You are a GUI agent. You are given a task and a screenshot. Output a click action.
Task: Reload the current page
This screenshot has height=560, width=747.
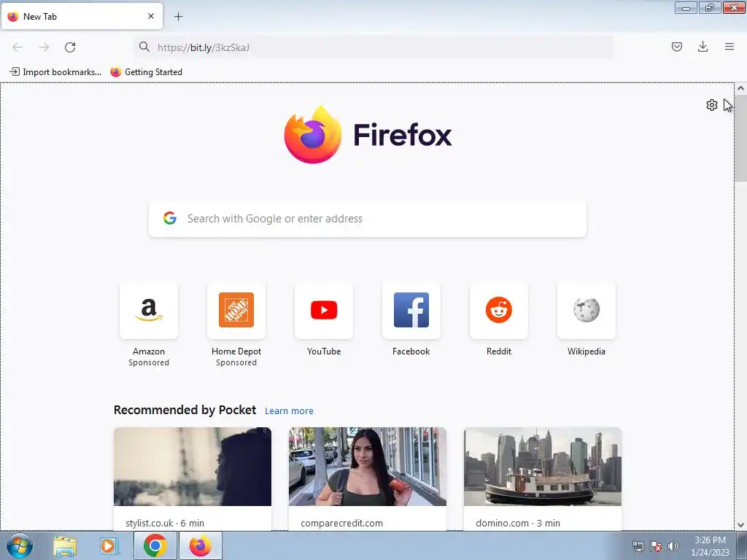70,47
